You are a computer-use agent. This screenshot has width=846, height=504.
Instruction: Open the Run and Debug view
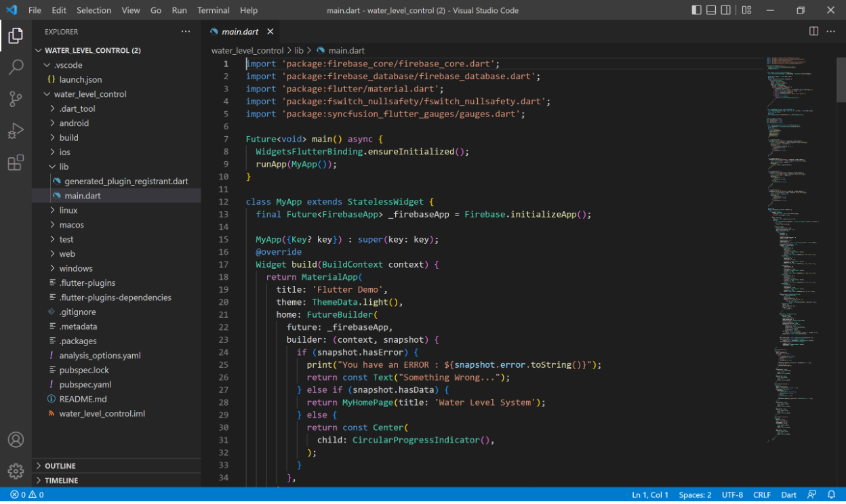pyautogui.click(x=16, y=131)
